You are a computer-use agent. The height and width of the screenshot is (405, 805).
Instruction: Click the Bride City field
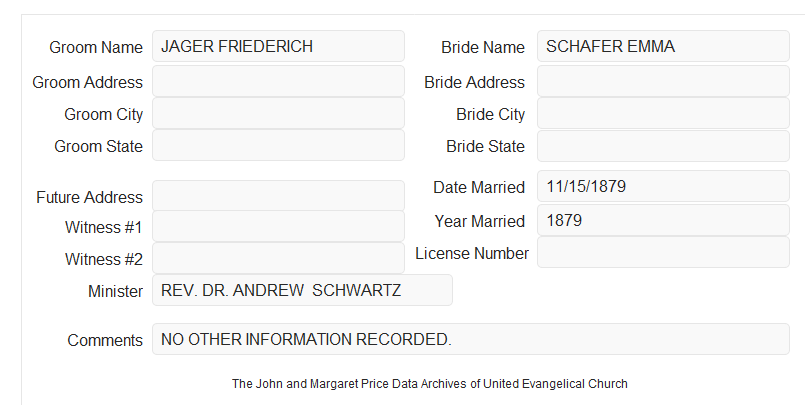click(663, 113)
